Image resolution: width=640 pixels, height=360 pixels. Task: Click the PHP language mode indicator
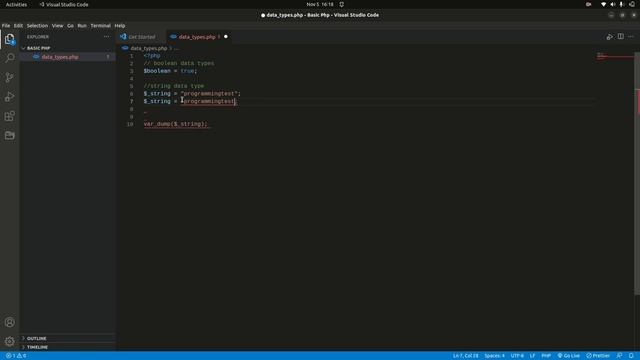pyautogui.click(x=546, y=356)
